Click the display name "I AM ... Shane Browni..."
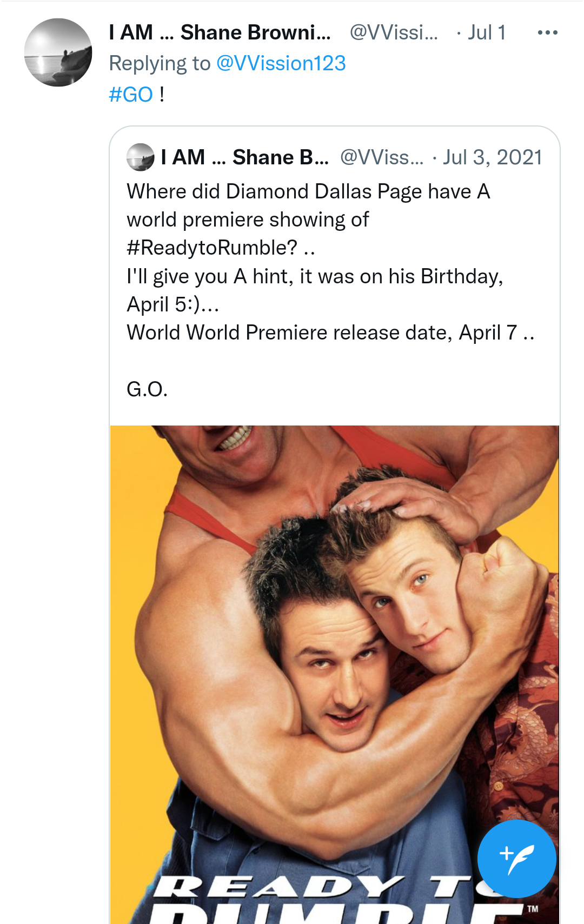This screenshot has height=924, width=584. [x=220, y=33]
